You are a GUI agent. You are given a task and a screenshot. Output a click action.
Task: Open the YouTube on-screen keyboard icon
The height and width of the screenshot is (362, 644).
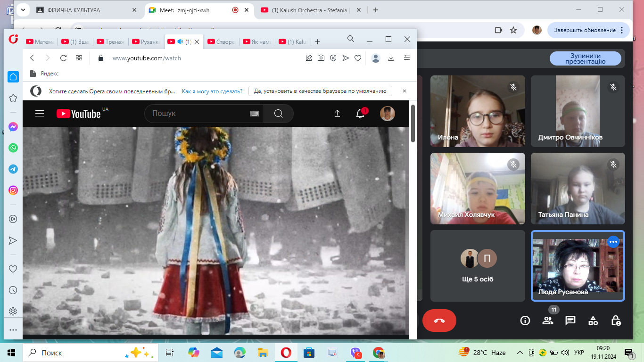(254, 114)
